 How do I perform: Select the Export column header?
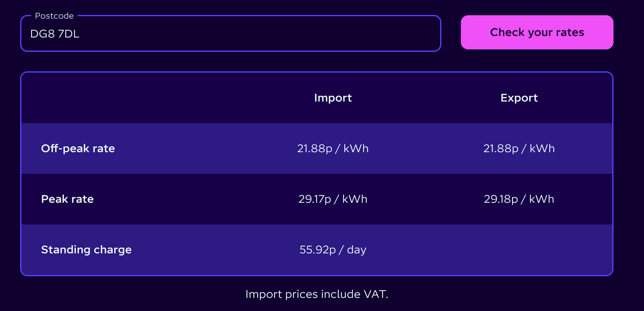tap(519, 98)
